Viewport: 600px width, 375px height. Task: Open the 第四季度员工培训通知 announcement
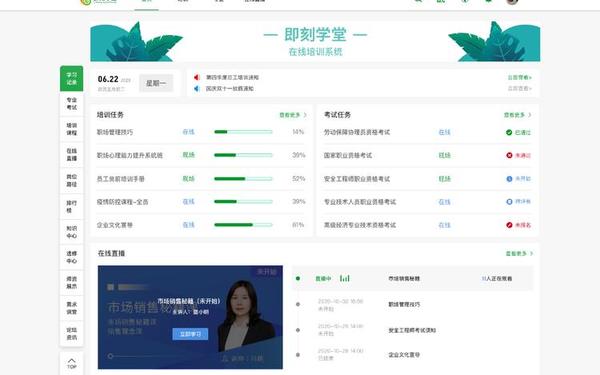232,77
